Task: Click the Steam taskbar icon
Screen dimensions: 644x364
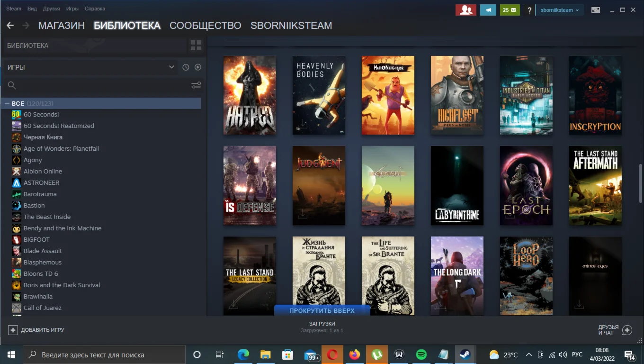Action: (x=465, y=355)
